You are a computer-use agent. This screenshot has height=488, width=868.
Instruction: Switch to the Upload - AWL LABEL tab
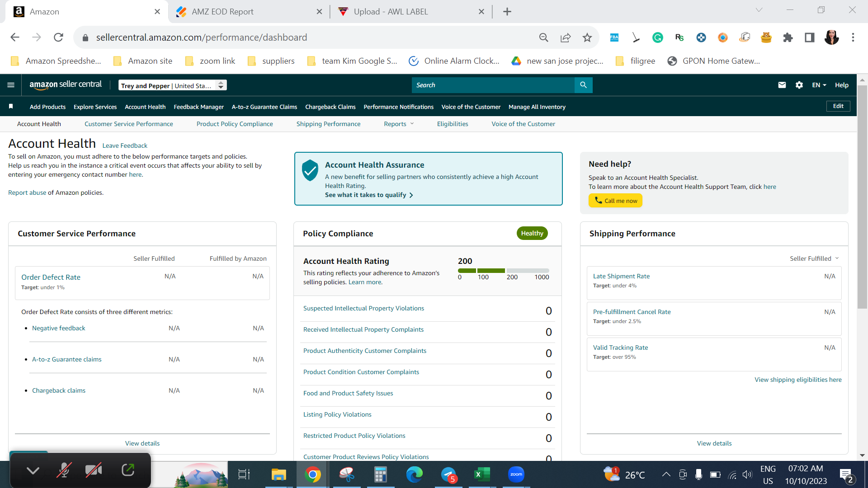(x=411, y=12)
